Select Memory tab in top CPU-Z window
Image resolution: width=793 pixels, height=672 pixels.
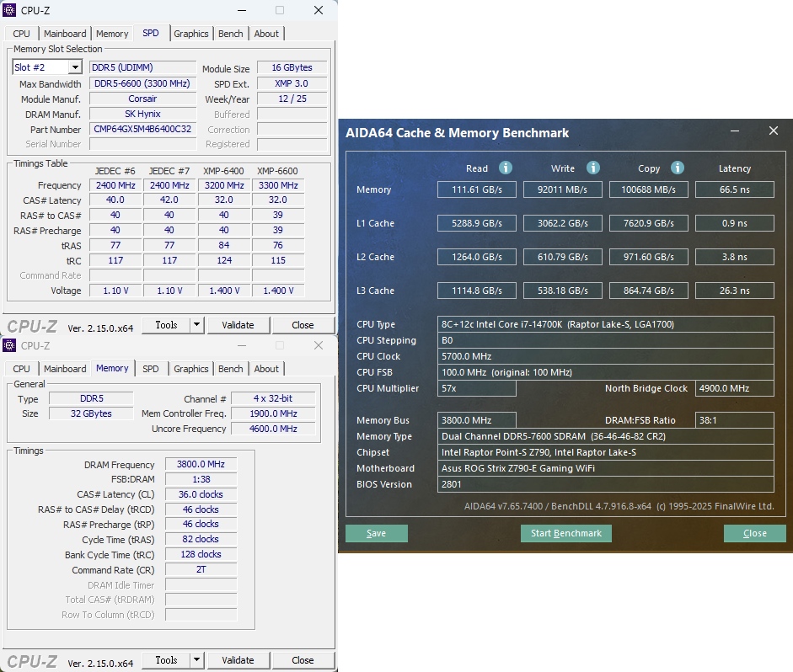[x=112, y=34]
